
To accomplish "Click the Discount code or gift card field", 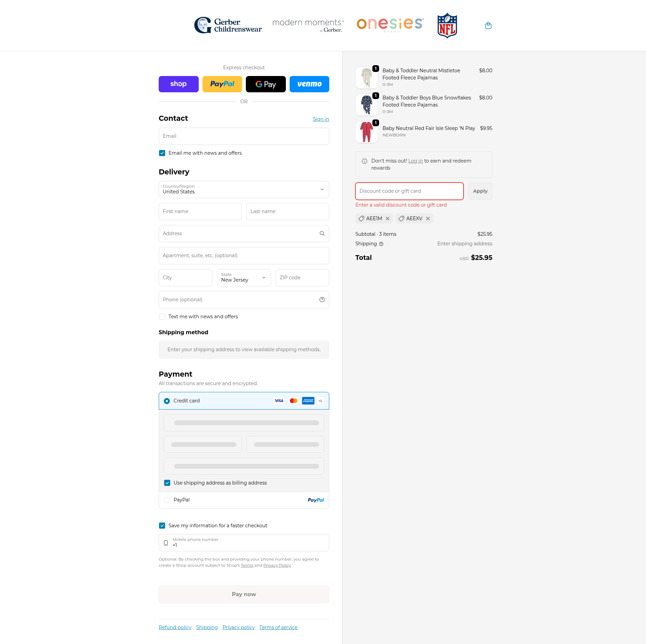I will point(409,191).
